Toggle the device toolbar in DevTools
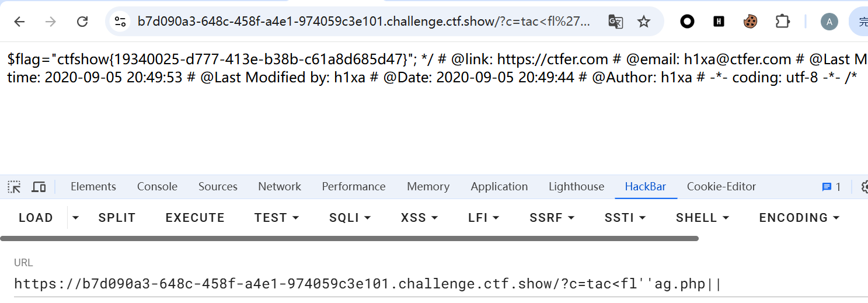868x303 pixels. coord(39,187)
